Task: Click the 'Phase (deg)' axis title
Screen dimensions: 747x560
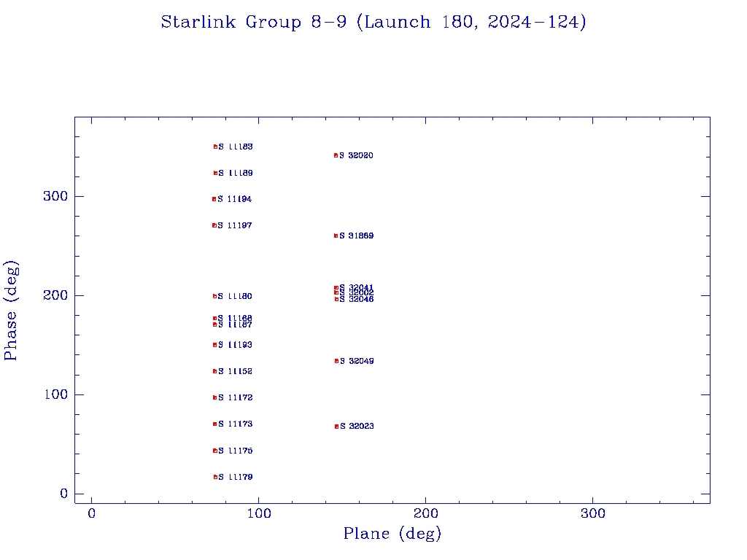Action: [11, 311]
